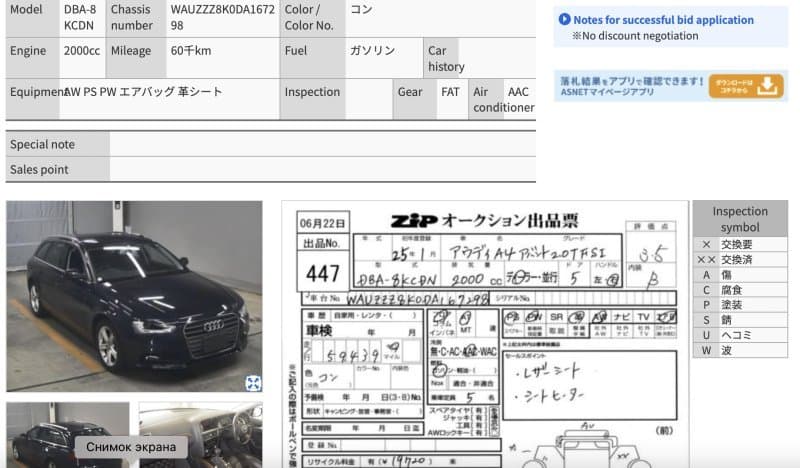Click the ZIP auction sheet image
Viewport: 800px width, 468px height.
pyautogui.click(x=485, y=334)
